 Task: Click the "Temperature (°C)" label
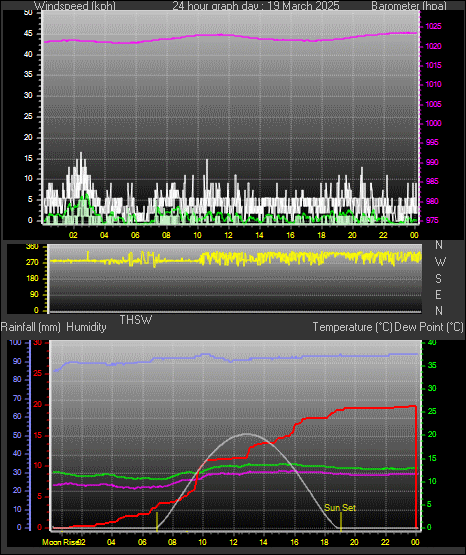point(352,327)
